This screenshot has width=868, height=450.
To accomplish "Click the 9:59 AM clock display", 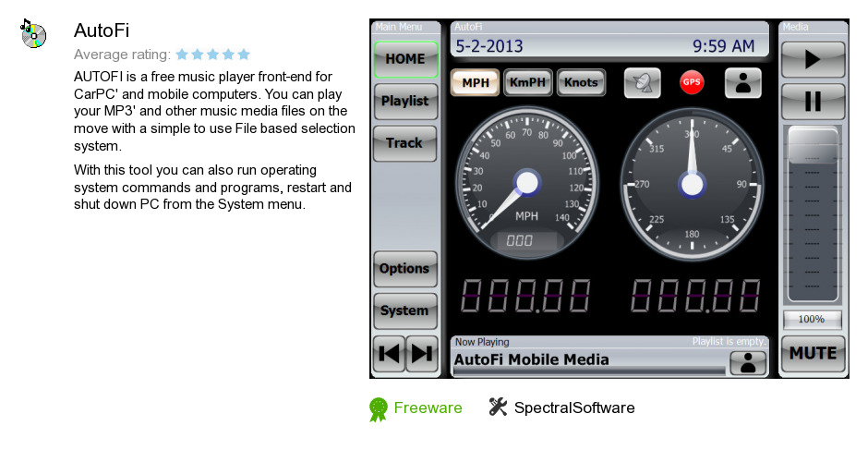I will [x=724, y=46].
